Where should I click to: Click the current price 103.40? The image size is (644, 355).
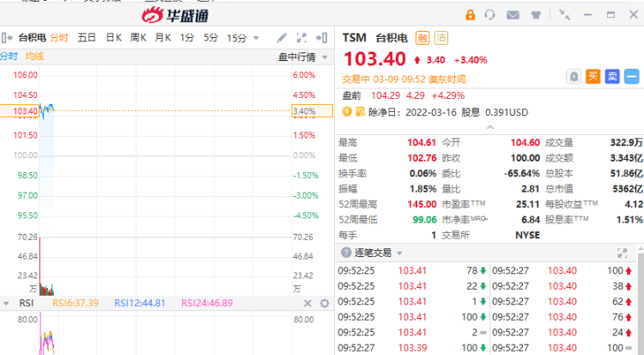pos(374,58)
